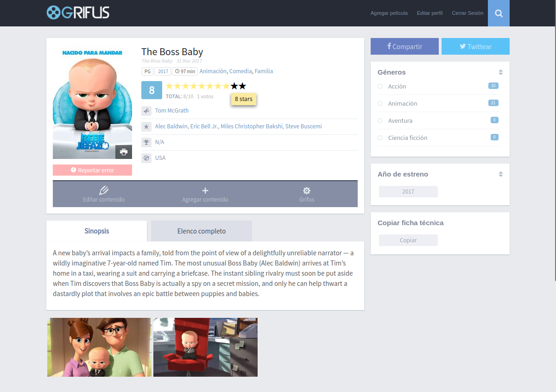Rate the movie five stars
The image size is (556, 392).
[x=202, y=86]
